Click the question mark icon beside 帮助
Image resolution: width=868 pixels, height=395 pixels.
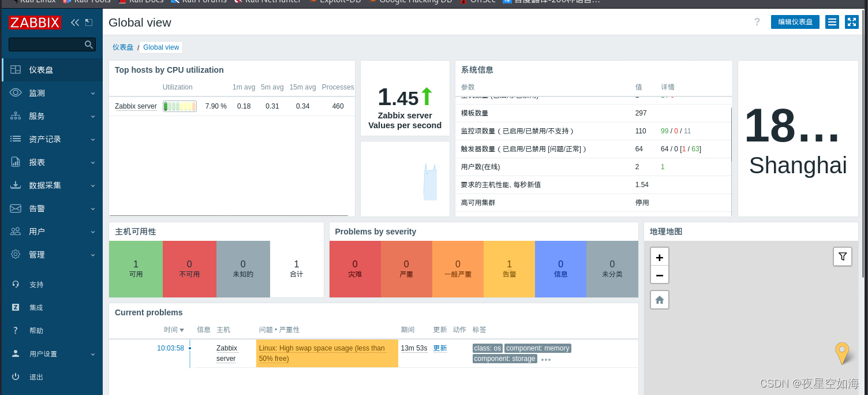tap(16, 330)
